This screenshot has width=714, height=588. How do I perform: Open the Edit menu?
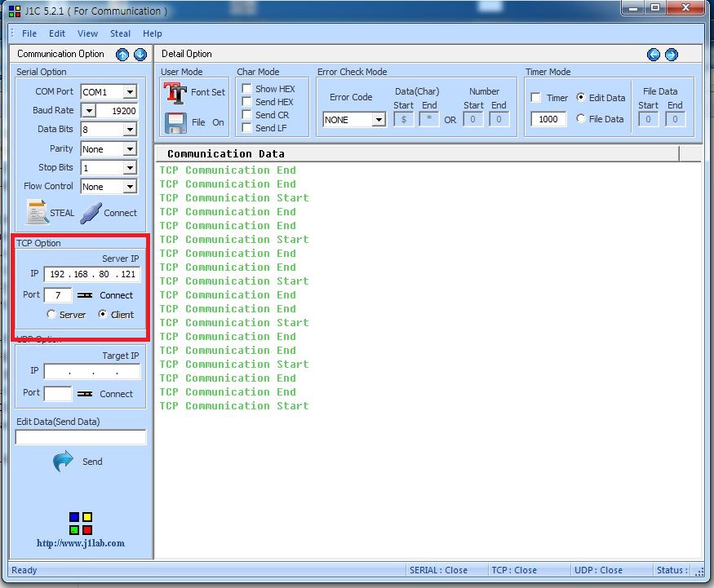[x=57, y=33]
